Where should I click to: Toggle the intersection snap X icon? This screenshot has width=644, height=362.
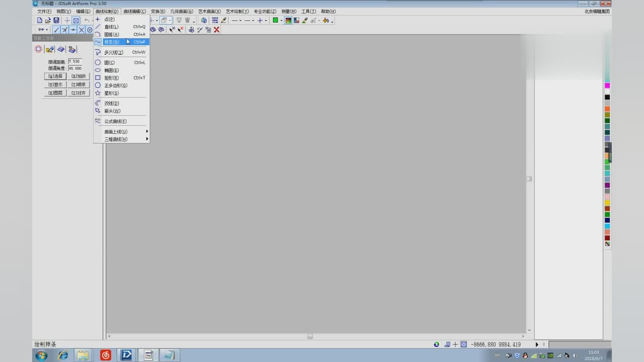[x=82, y=30]
